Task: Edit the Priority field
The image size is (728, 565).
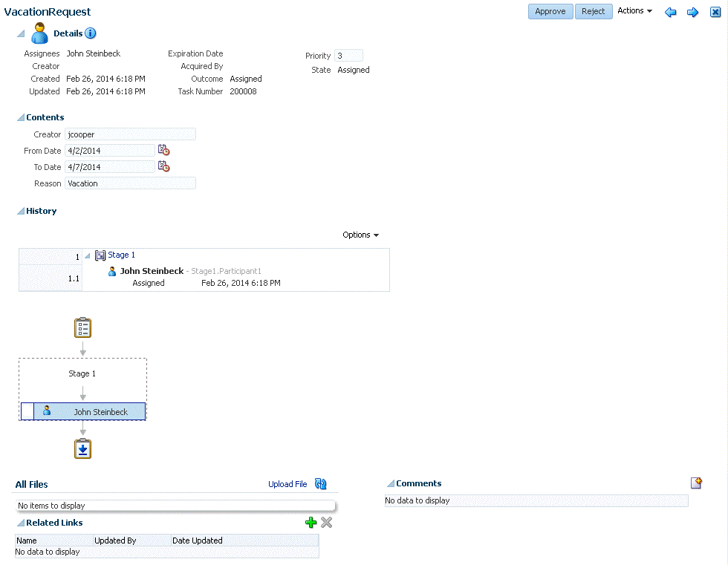Action: click(348, 56)
